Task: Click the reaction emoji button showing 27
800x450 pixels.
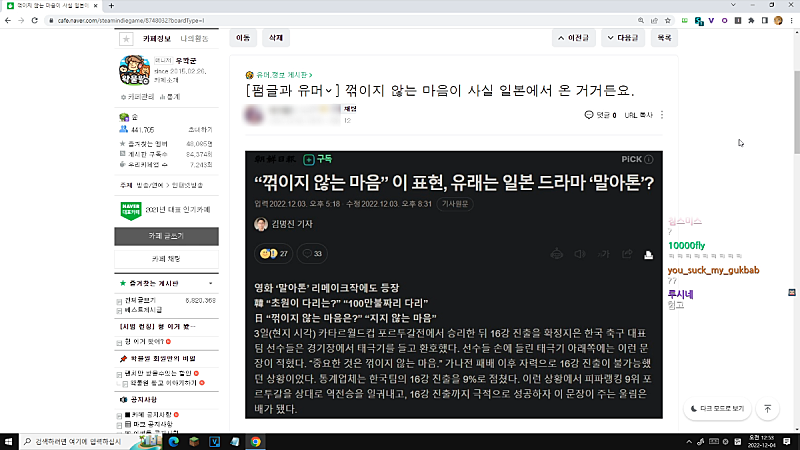Action: [273, 254]
